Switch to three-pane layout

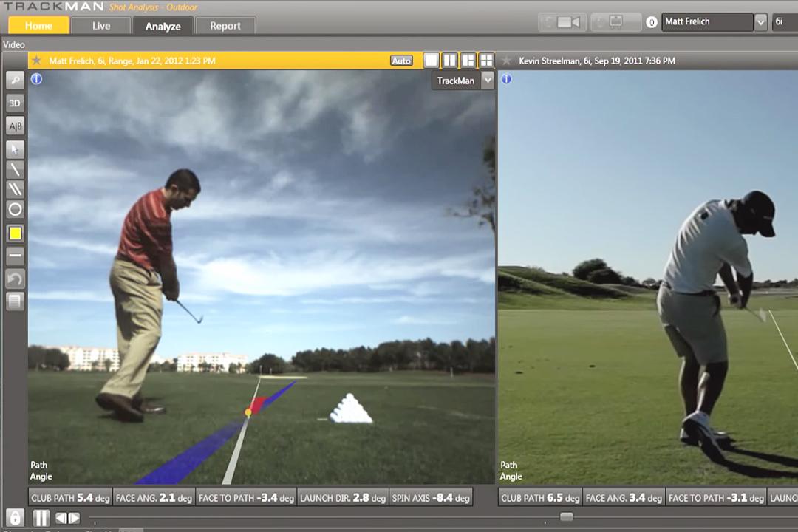[x=468, y=61]
